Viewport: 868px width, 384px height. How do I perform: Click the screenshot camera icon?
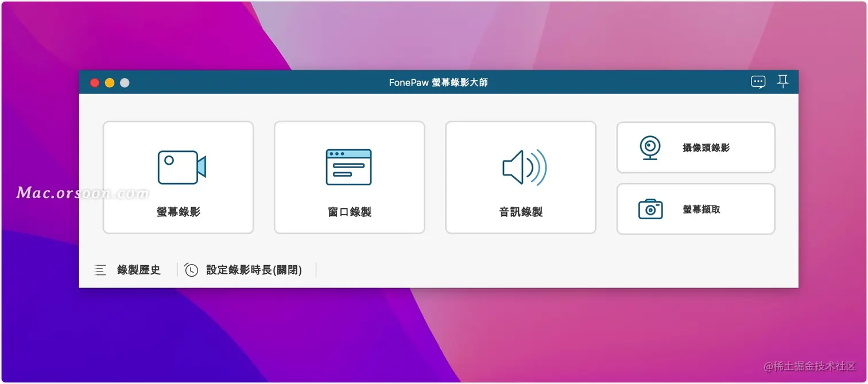[x=650, y=209]
